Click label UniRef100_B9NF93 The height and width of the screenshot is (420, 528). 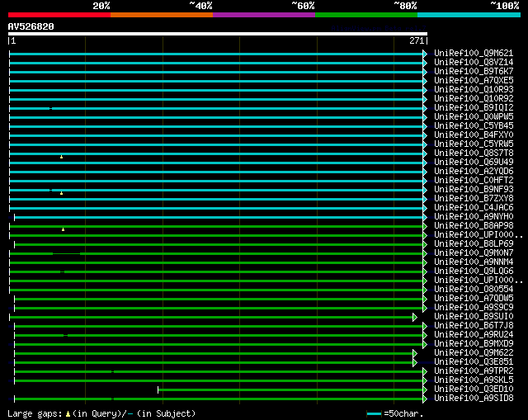pyautogui.click(x=474, y=190)
